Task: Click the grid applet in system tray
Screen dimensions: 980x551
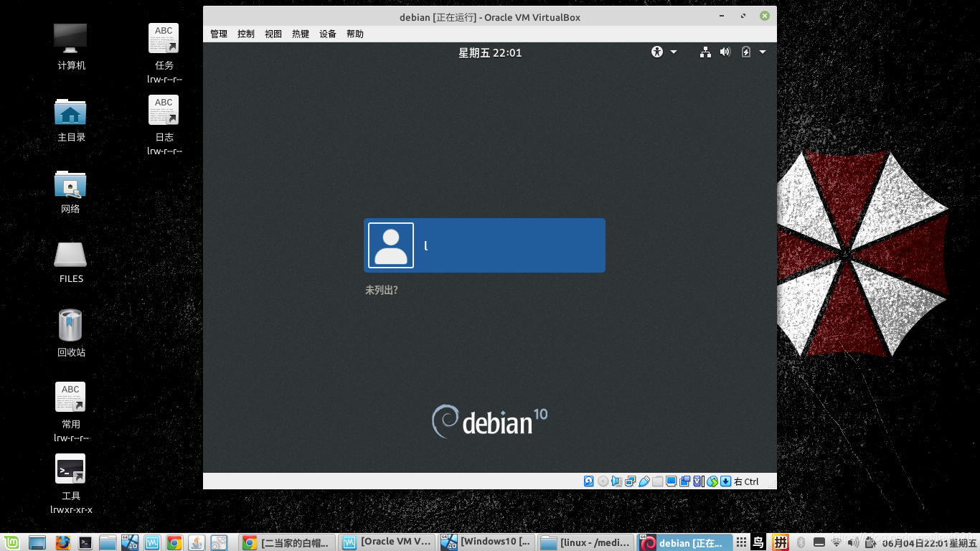Action: 742,543
